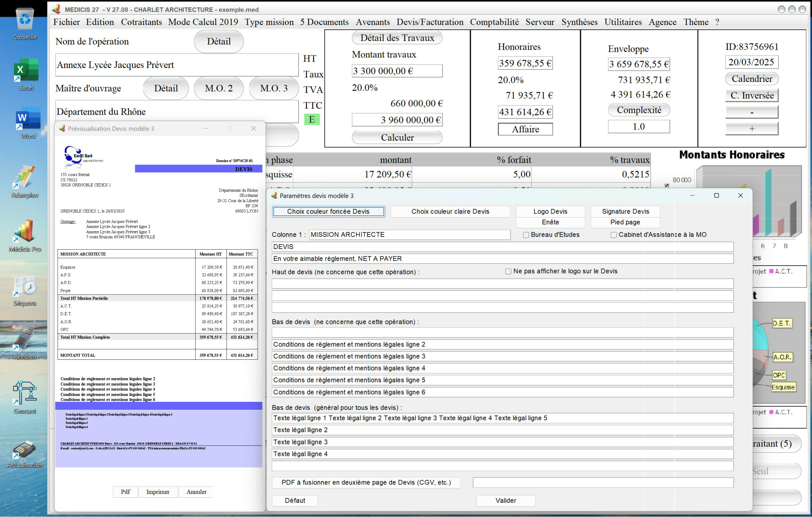
Task: Click Pdf button in preview window
Action: coord(125,492)
